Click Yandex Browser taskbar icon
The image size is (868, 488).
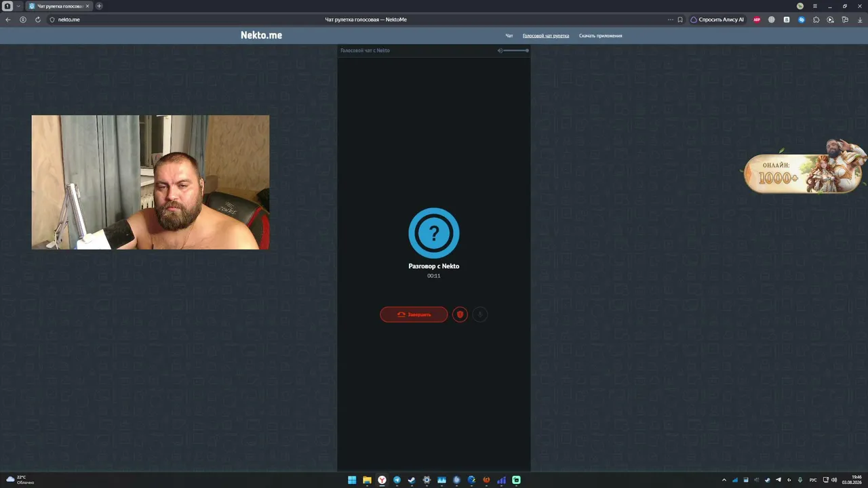point(382,480)
